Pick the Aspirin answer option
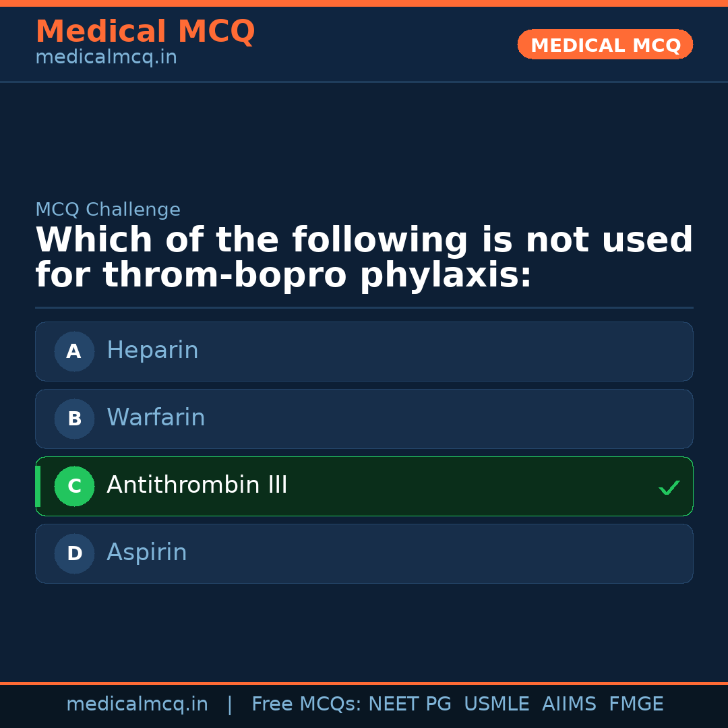Screen dimensions: 728x728 pos(364,553)
